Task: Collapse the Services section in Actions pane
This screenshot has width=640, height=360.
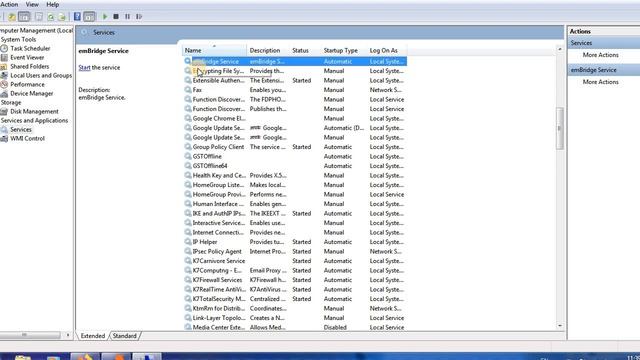Action: 604,43
